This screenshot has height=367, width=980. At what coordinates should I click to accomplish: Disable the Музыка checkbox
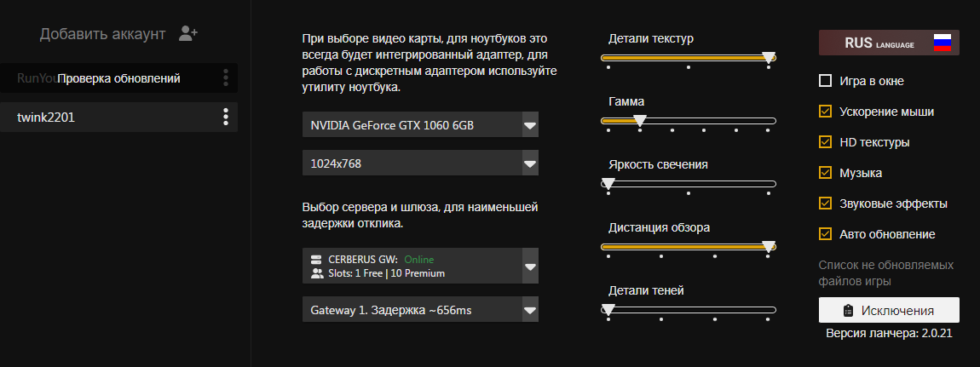[825, 172]
